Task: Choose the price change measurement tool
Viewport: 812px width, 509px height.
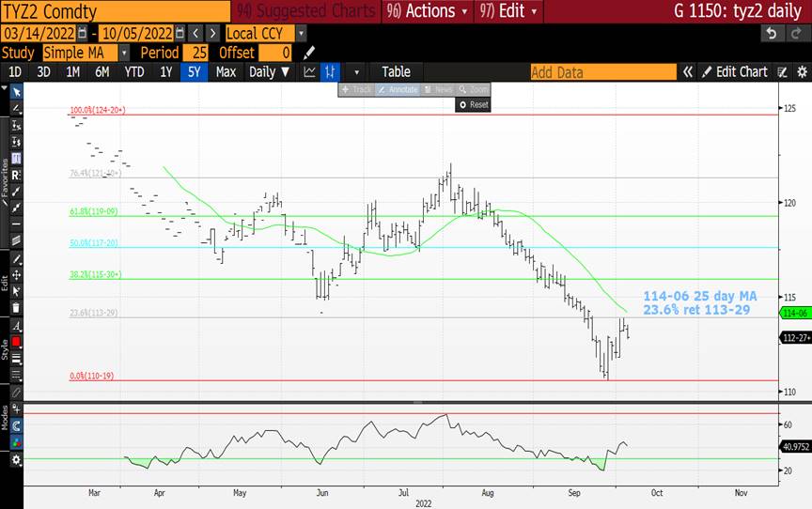Action: click(17, 142)
